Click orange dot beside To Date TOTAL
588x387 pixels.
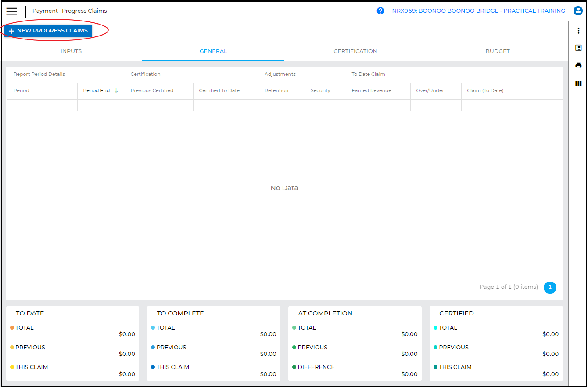coord(12,328)
